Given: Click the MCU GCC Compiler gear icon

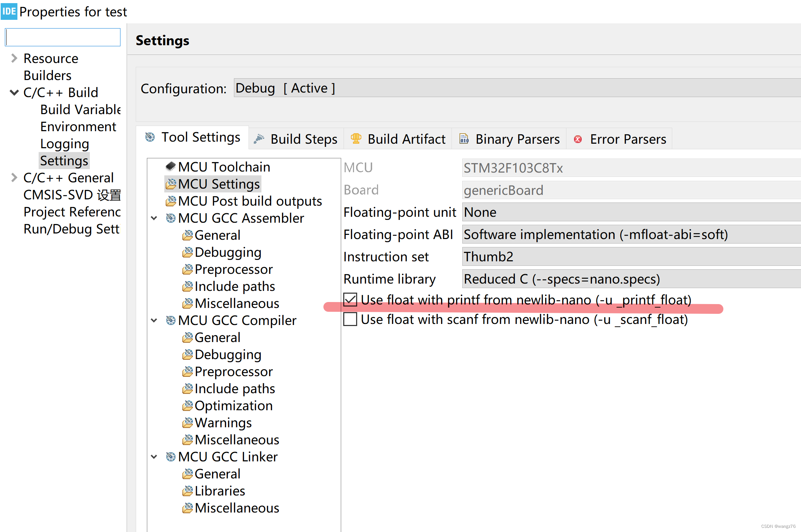Looking at the screenshot, I should click(x=171, y=320).
